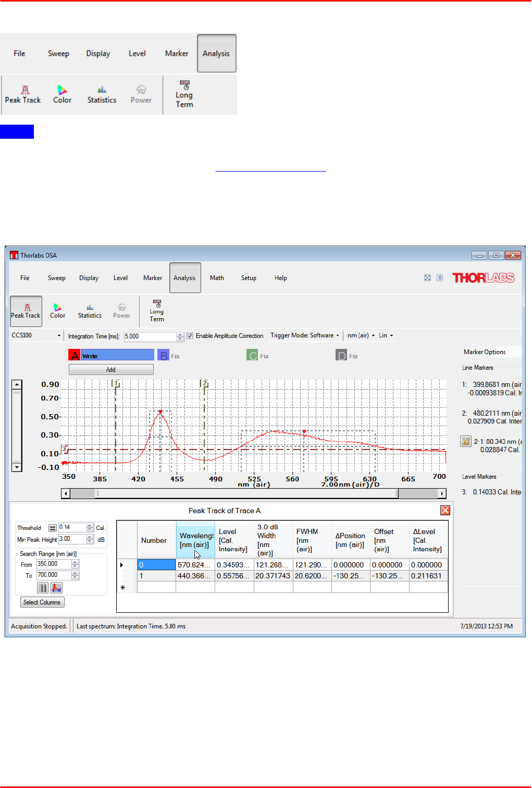This screenshot has width=532, height=788.
Task: Click the Statistics icon in the top toolbar snippet
Action: pyautogui.click(x=102, y=94)
